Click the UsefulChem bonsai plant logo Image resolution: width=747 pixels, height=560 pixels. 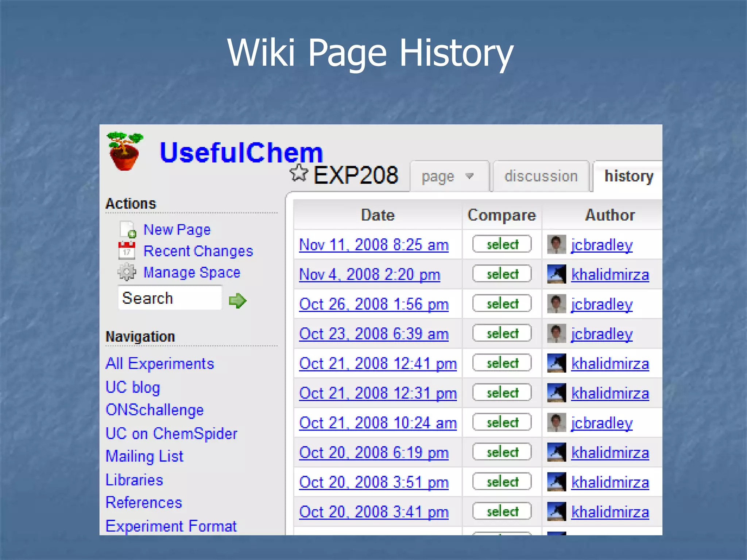(124, 151)
